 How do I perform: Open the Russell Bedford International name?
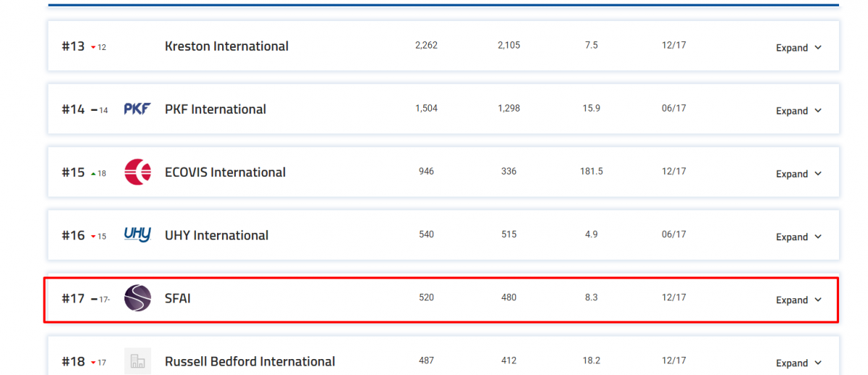[x=250, y=361]
